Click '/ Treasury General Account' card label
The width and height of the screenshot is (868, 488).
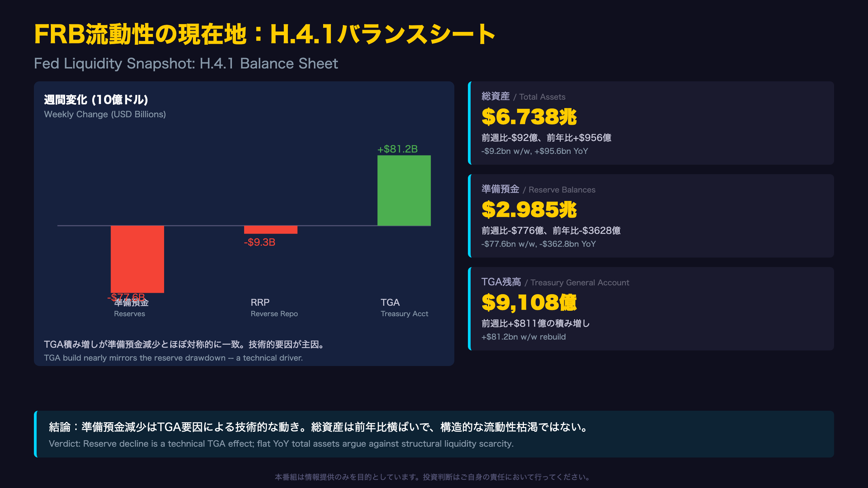577,283
